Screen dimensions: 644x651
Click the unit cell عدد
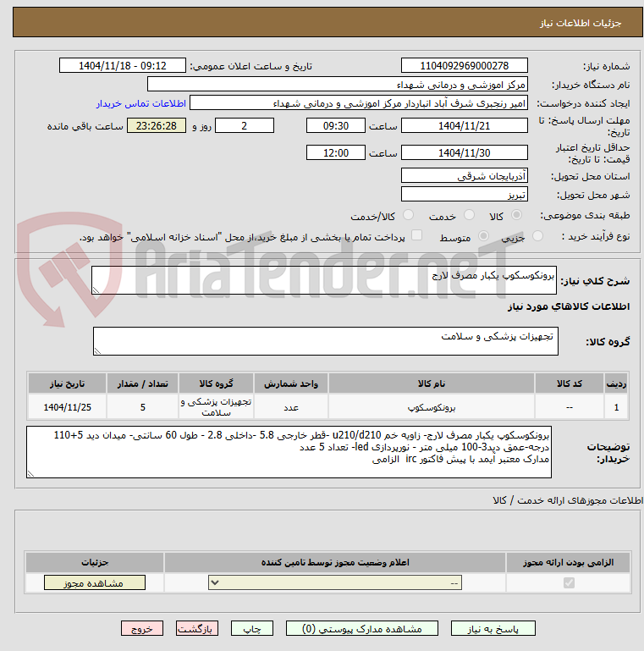click(x=291, y=407)
